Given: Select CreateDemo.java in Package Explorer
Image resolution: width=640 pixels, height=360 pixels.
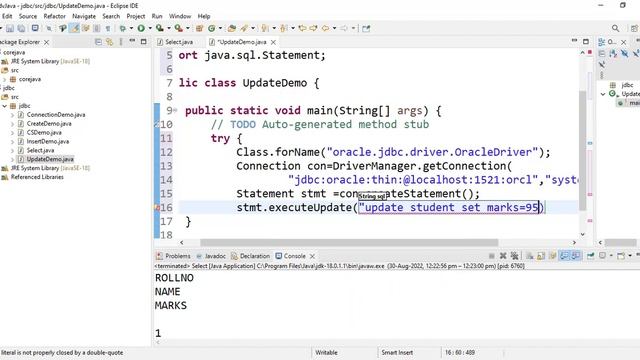Looking at the screenshot, I should coord(49,124).
